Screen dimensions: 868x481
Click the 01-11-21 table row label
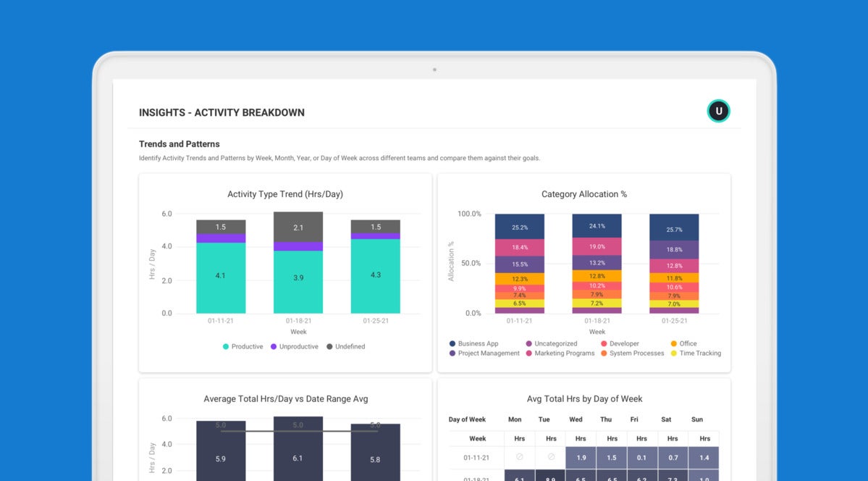(x=476, y=459)
